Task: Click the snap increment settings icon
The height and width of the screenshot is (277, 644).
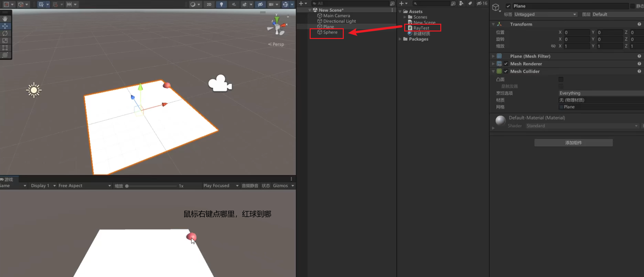Action: tap(69, 5)
